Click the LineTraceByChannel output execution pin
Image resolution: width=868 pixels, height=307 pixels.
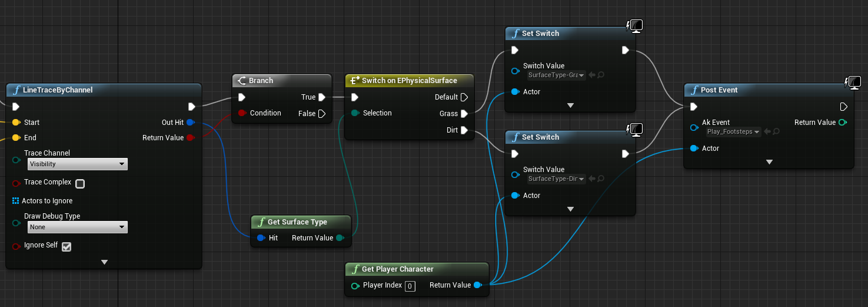tap(191, 107)
